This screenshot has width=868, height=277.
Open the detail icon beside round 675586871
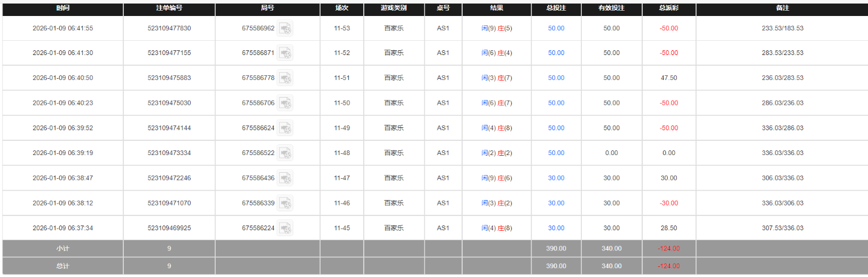point(286,53)
